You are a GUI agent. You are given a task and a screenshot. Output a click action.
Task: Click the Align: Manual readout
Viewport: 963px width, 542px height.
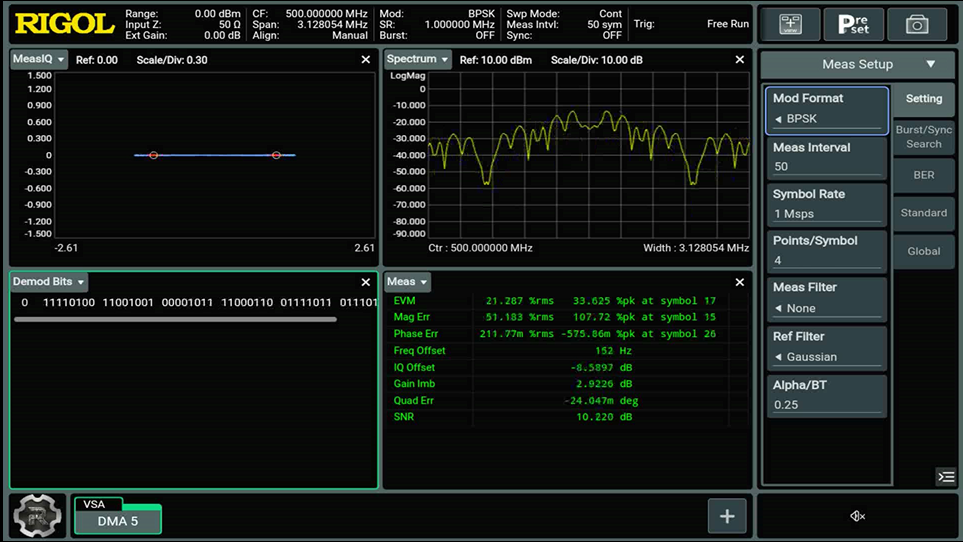[x=310, y=36]
